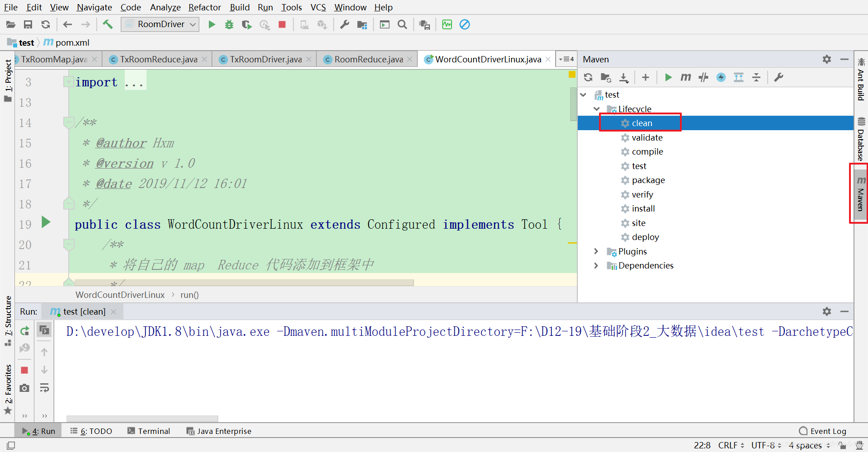Image resolution: width=868 pixels, height=452 pixels.
Task: Click the Build project hammer icon
Action: pyautogui.click(x=108, y=24)
